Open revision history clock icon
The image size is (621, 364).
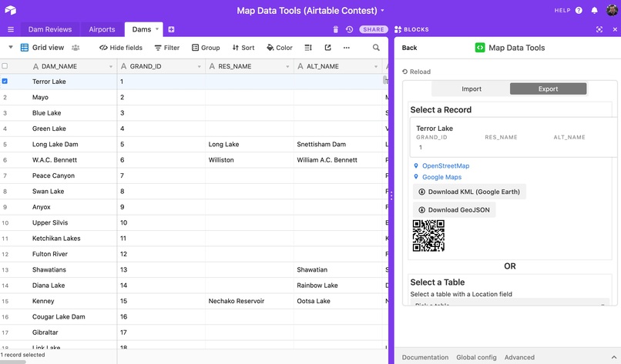click(349, 29)
